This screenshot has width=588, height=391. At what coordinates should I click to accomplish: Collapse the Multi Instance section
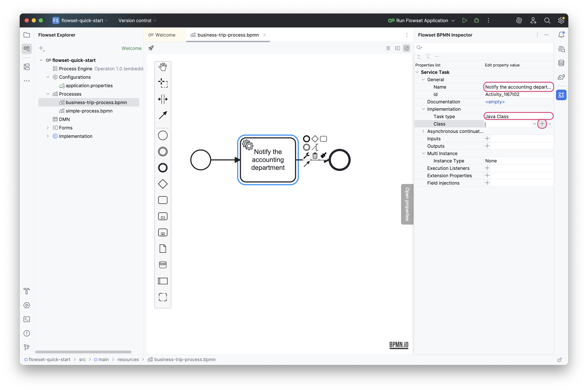(423, 153)
